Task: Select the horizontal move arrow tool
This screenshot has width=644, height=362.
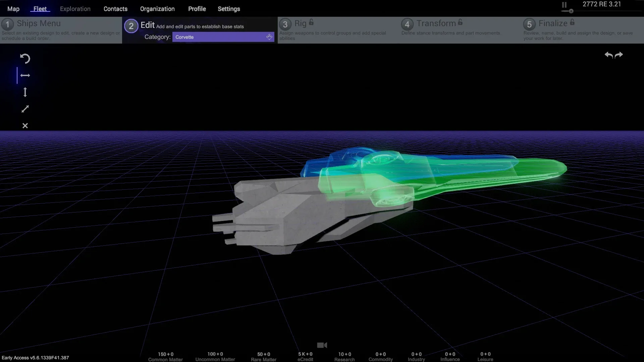Action: pyautogui.click(x=25, y=75)
